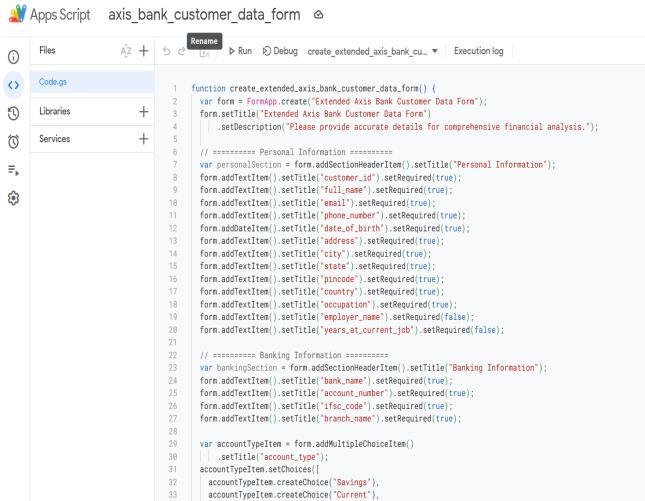
Task: Click the 'Savings' choice string
Action: 352,482
